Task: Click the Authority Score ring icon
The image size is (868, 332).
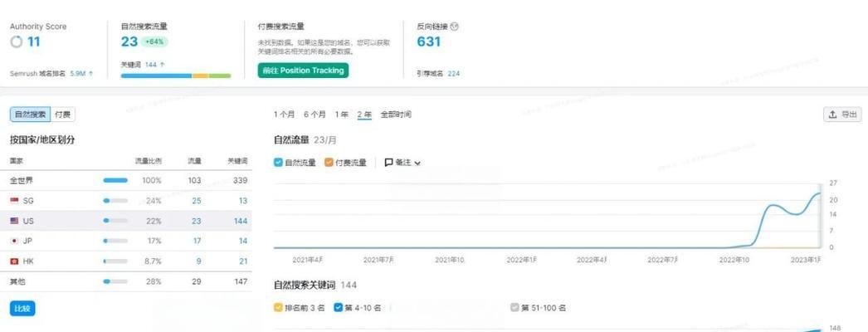Action: (x=17, y=41)
